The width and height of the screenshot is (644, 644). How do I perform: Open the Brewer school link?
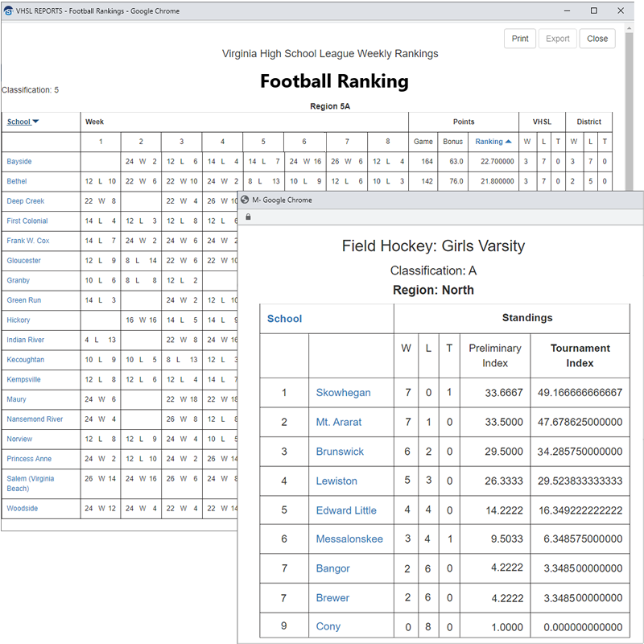[332, 598]
